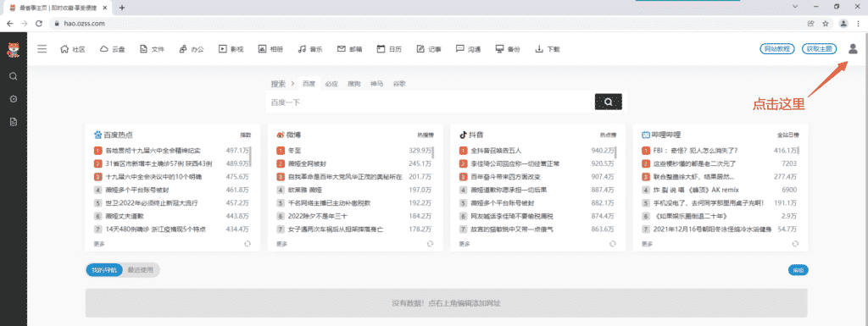This screenshot has height=326, width=868.
Task: Select the 神马 search engine tab
Action: (376, 84)
